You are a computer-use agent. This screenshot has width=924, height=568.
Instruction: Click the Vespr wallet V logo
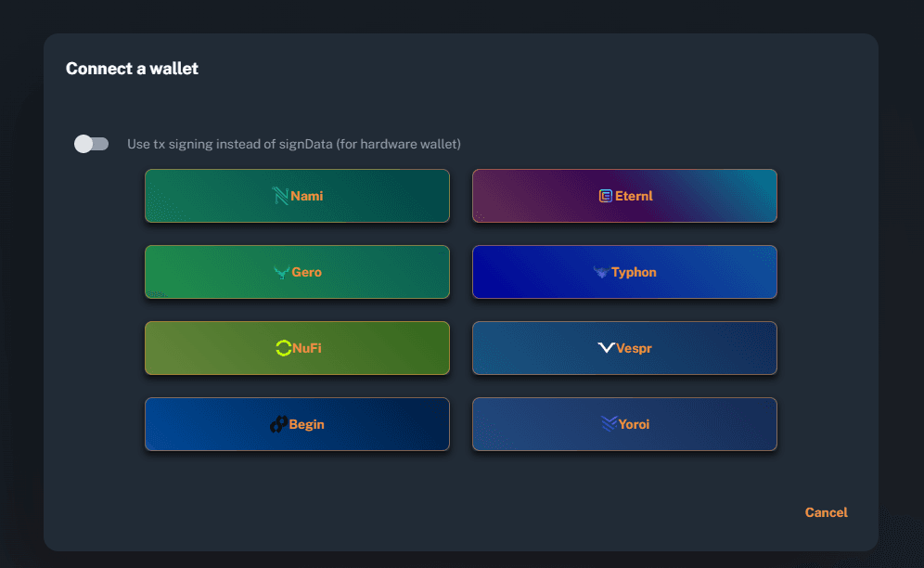click(x=606, y=348)
